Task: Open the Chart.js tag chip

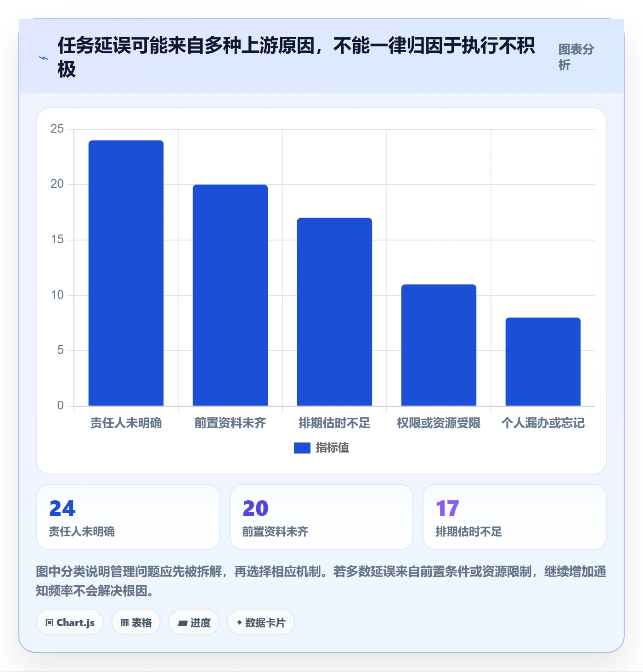Action: (x=70, y=622)
